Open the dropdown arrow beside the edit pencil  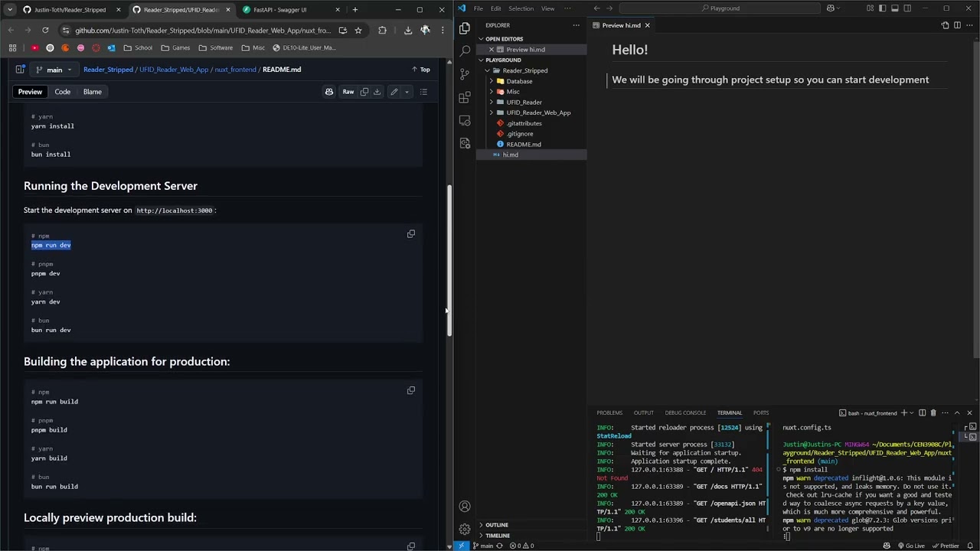(407, 92)
